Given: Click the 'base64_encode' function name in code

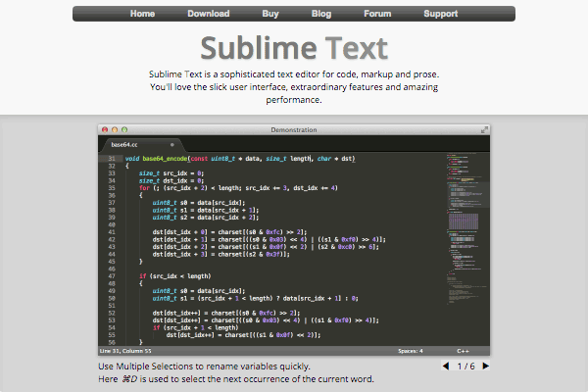Looking at the screenshot, I should [x=165, y=159].
